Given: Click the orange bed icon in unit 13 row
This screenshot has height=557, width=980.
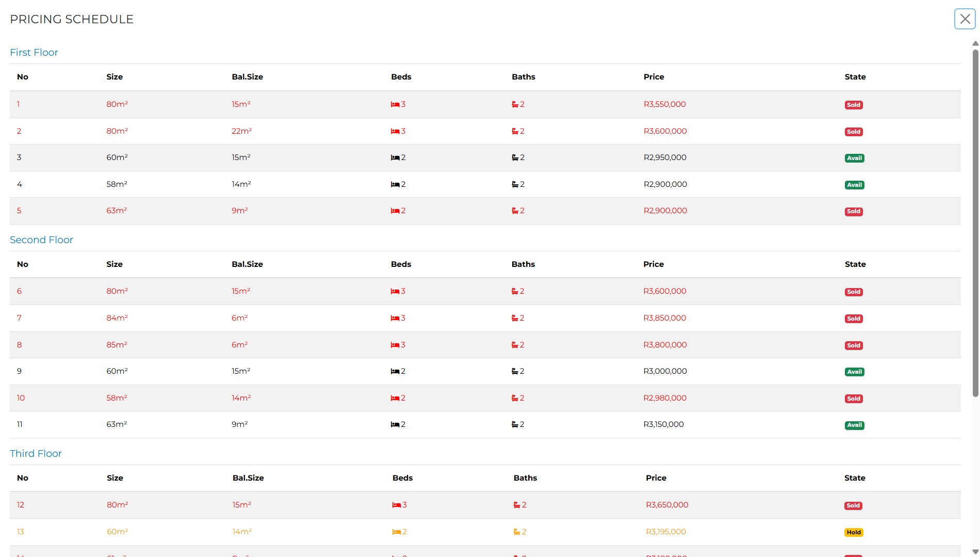Looking at the screenshot, I should coord(396,532).
